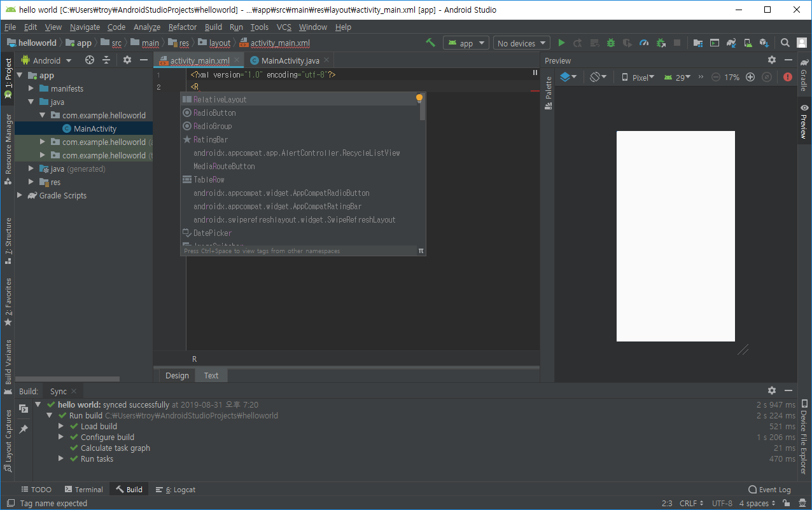The width and height of the screenshot is (812, 510).
Task: Switch to the Design editor tab
Action: pos(177,375)
